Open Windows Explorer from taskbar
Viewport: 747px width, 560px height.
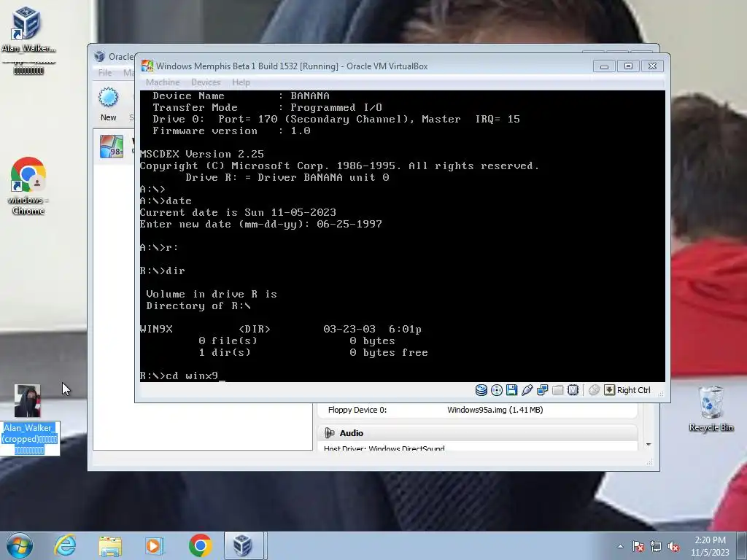coord(110,545)
